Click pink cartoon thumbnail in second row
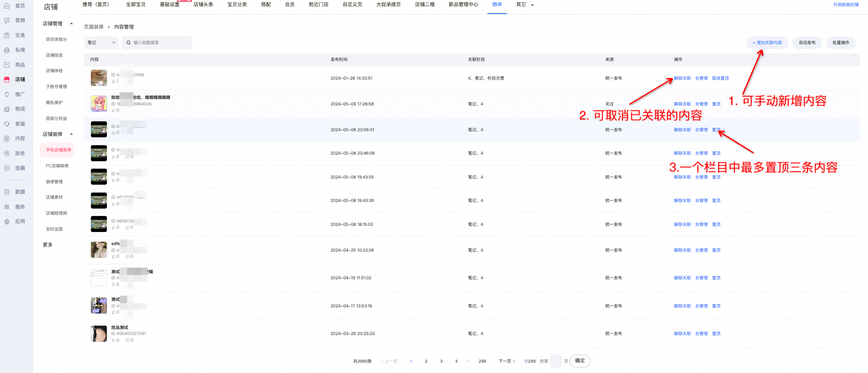868x373 pixels. (x=99, y=104)
